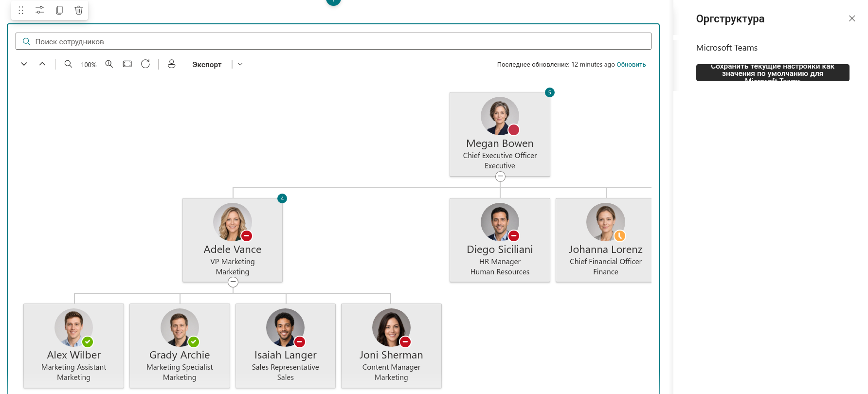Select the Isaiah Langer name text

(286, 355)
